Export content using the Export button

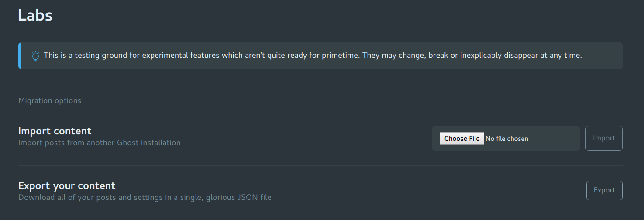point(604,190)
